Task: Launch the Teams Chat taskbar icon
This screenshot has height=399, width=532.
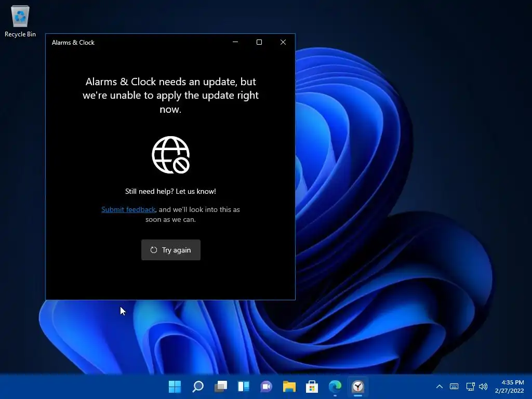Action: 267,386
